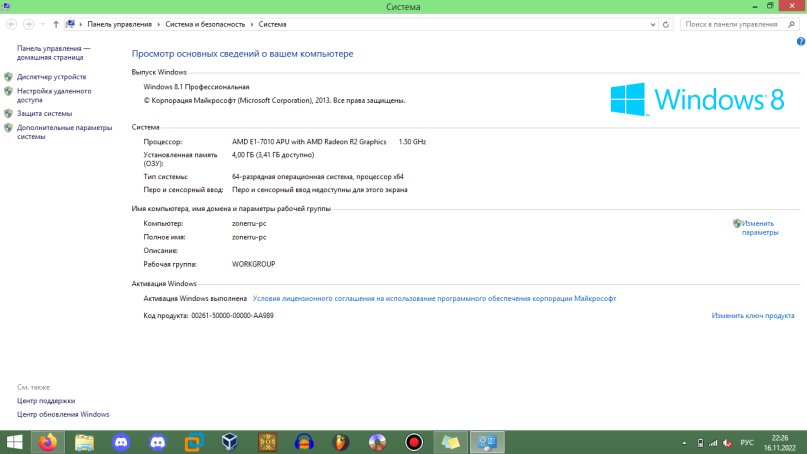Open the red record-button taskbar icon
Screen dimensions: 807x454
click(x=414, y=442)
